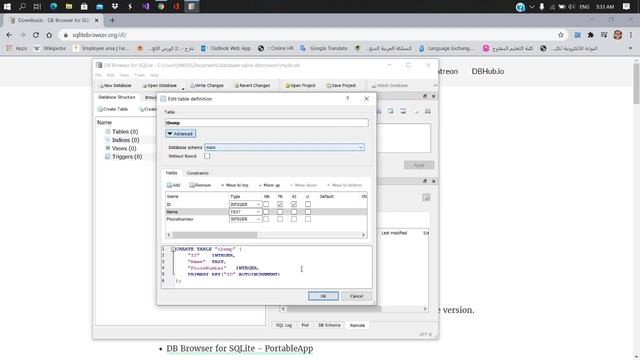Screen dimensions: 640x360
Task: Open Outlook Web App bookmark
Action: 226,48
